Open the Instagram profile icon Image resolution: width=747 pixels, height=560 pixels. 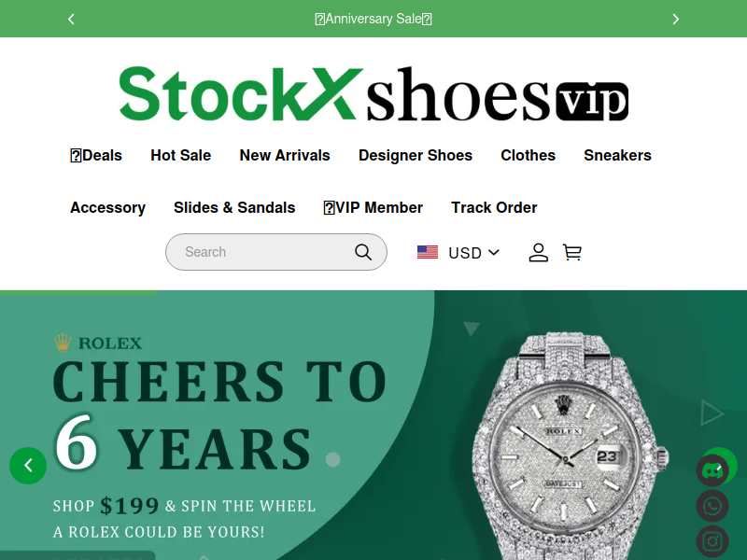coord(712,541)
